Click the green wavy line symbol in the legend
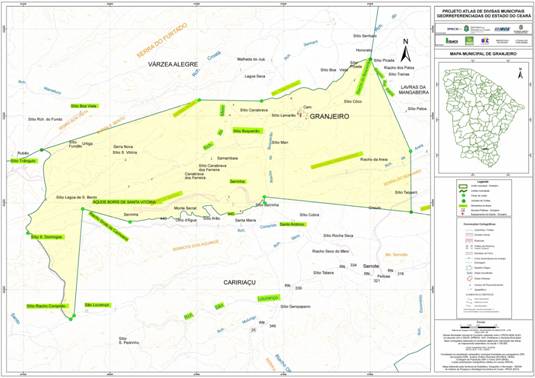Viewport: 535px width, 378px height. point(463,191)
